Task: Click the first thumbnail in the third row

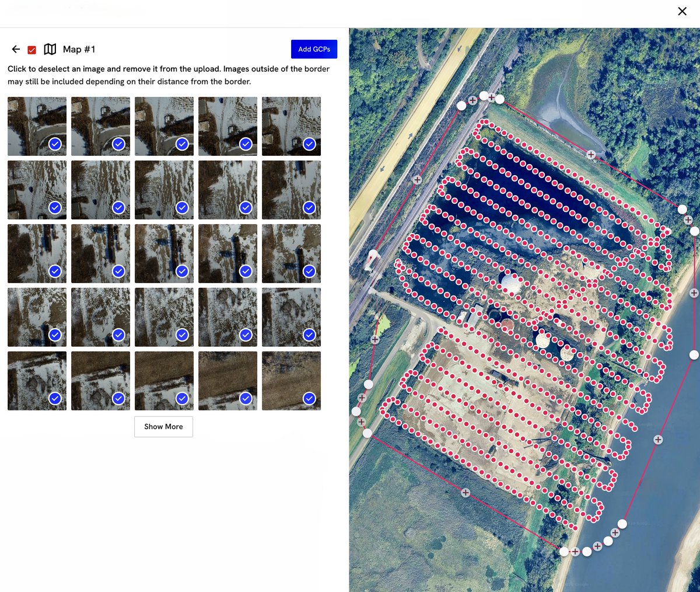Action: [37, 253]
